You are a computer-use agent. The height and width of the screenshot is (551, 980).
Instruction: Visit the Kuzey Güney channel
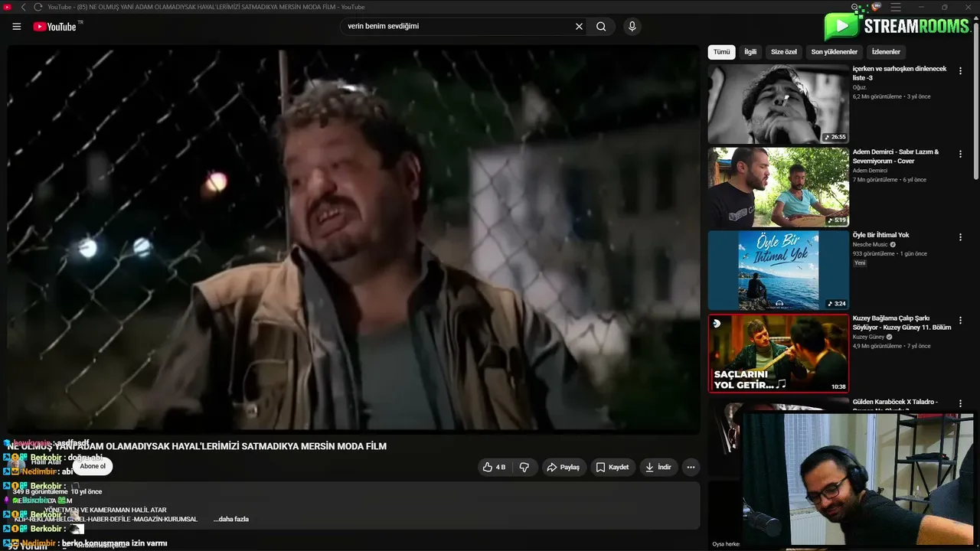868,337
